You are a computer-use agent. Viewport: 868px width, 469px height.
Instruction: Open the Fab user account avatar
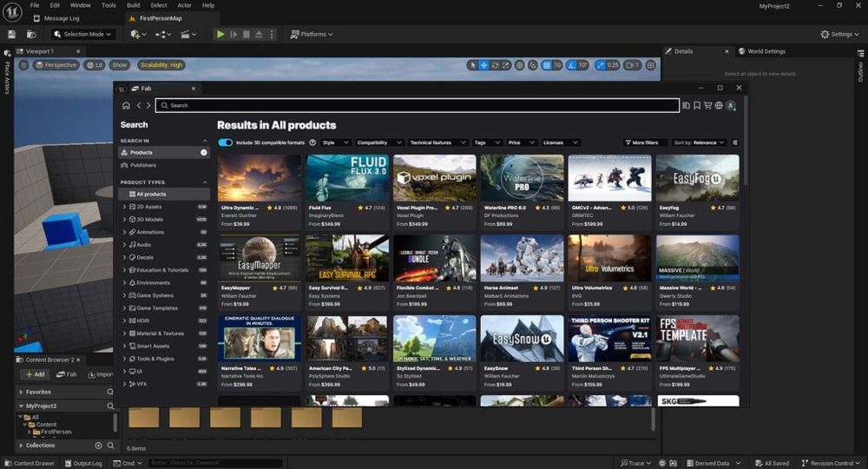coord(731,105)
